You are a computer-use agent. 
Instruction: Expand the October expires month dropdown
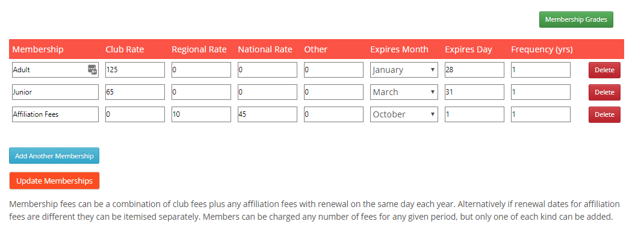404,114
